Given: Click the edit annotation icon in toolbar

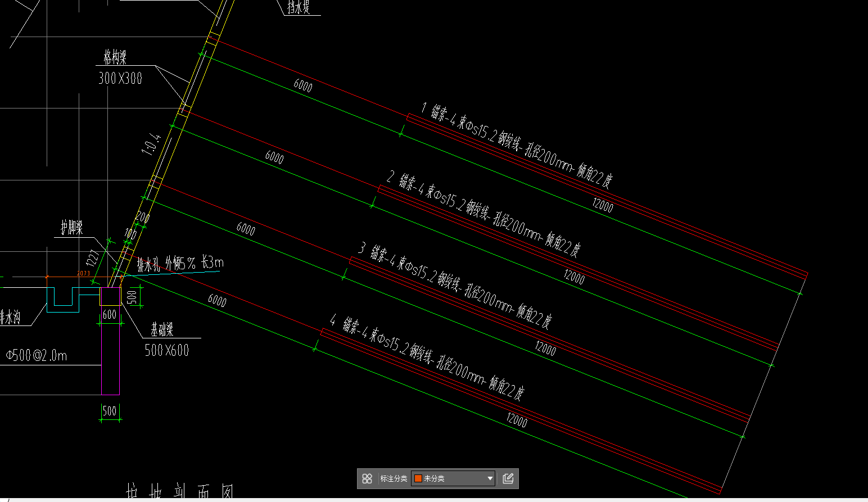Looking at the screenshot, I should [x=508, y=478].
